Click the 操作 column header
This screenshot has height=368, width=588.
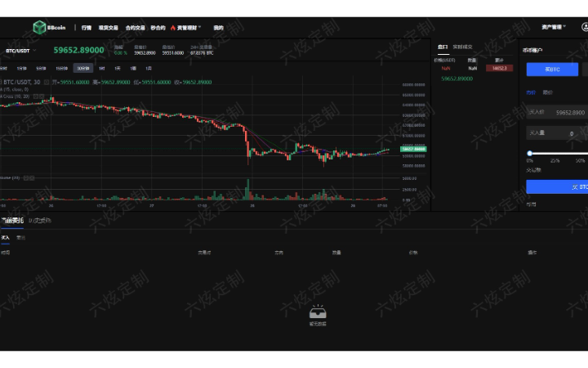click(532, 253)
